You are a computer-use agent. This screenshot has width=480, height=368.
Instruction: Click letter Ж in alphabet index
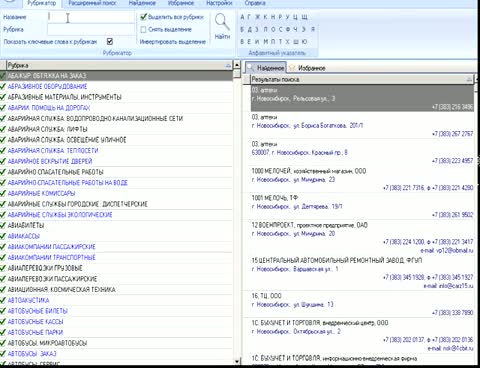click(x=257, y=17)
